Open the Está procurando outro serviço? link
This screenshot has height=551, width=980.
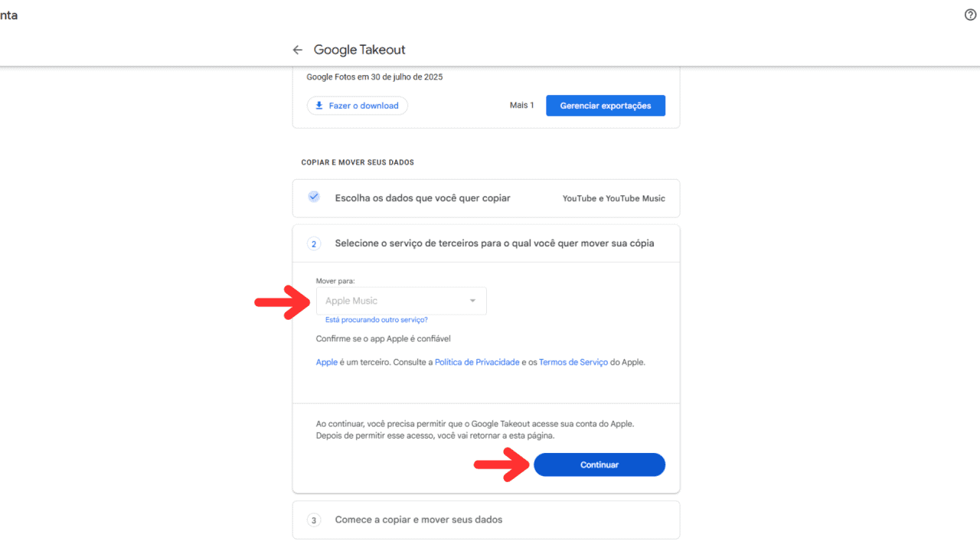(x=377, y=320)
